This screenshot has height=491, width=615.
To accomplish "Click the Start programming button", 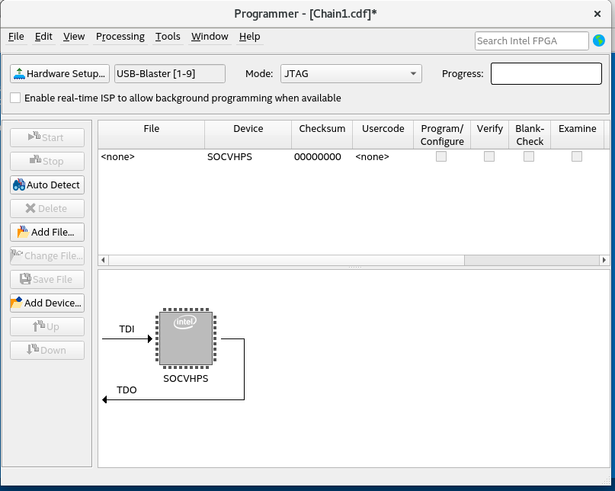I will (47, 138).
